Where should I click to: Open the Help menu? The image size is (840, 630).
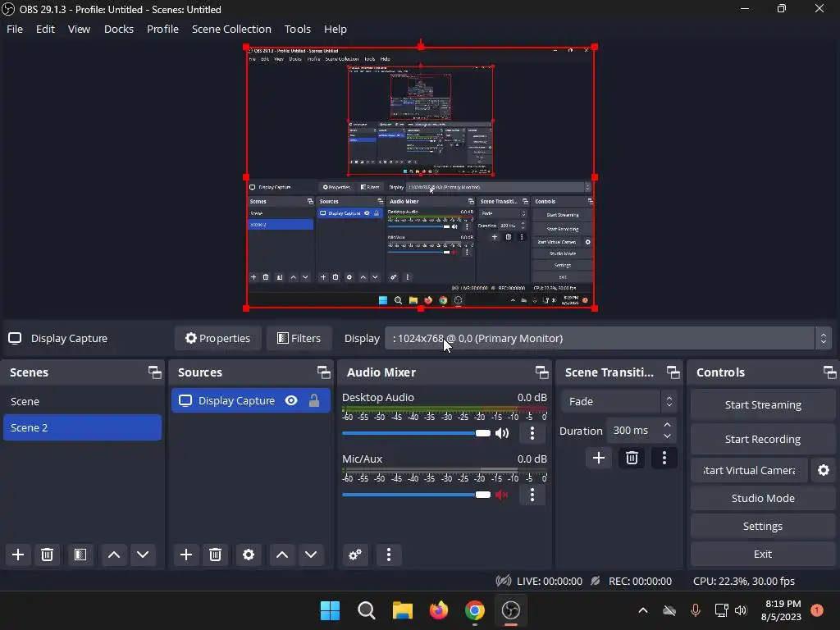[336, 29]
